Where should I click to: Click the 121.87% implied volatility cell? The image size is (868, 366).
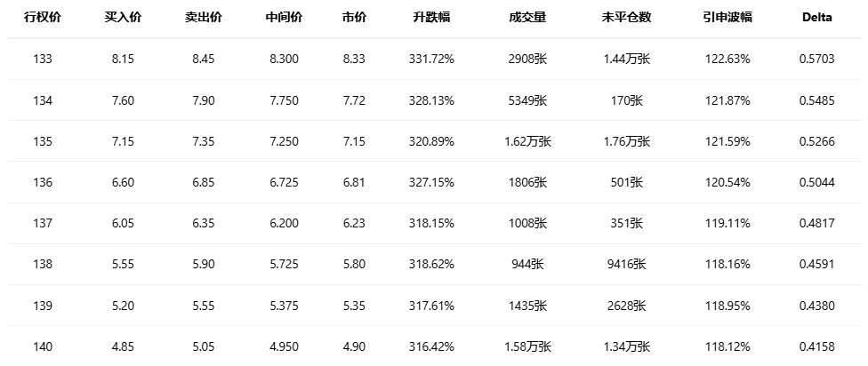[726, 100]
